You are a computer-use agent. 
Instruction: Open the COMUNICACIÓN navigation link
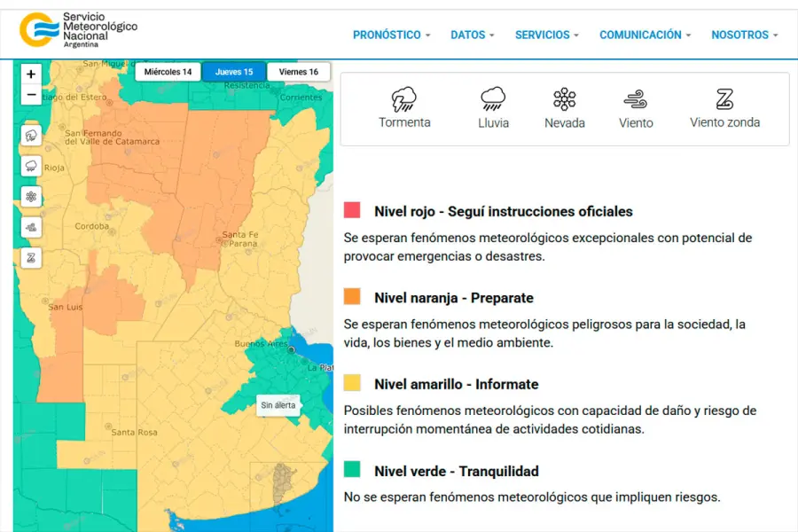645,35
